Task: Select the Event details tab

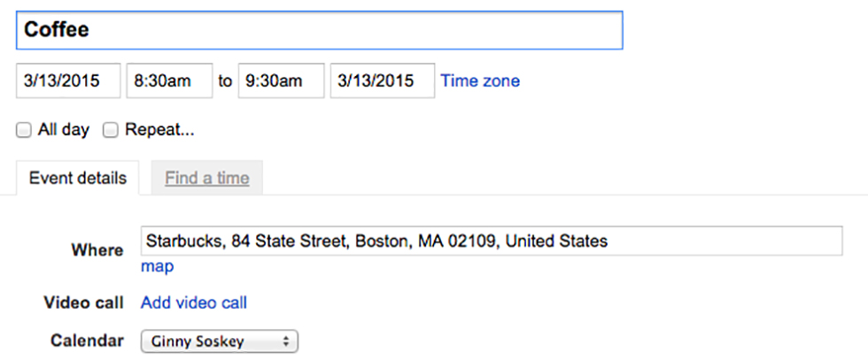Action: 78,178
